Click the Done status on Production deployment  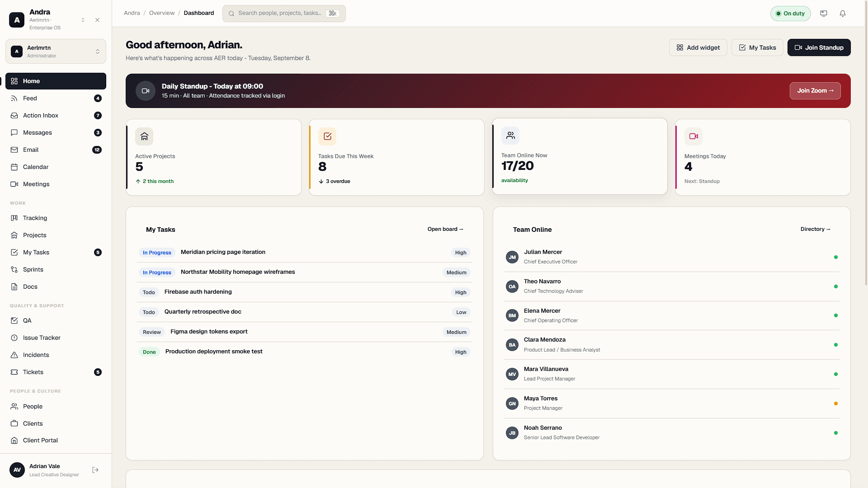pos(149,352)
